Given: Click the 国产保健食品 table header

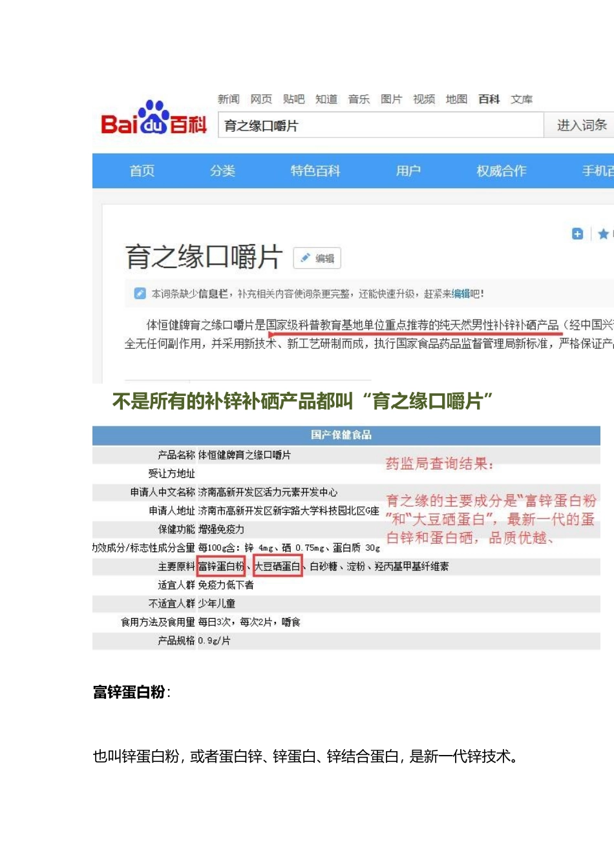Looking at the screenshot, I should coord(341,435).
